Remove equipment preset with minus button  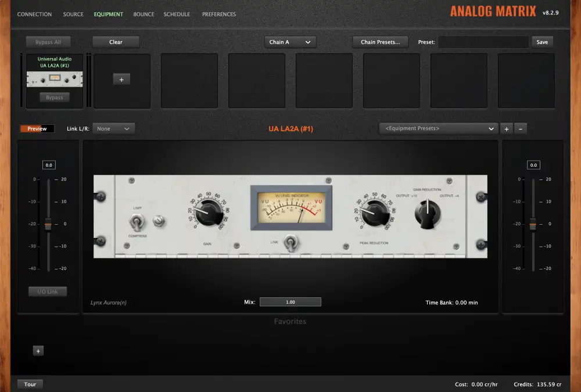tap(520, 128)
